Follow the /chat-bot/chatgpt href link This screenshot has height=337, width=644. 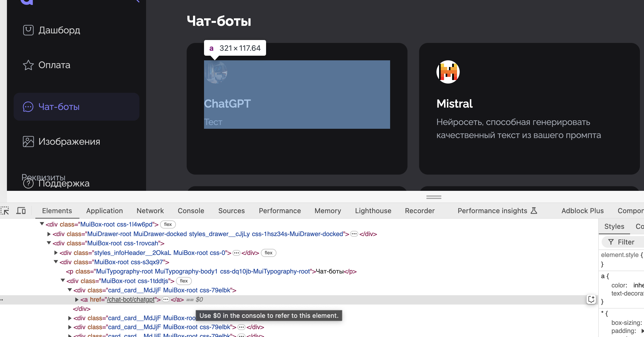(x=131, y=299)
